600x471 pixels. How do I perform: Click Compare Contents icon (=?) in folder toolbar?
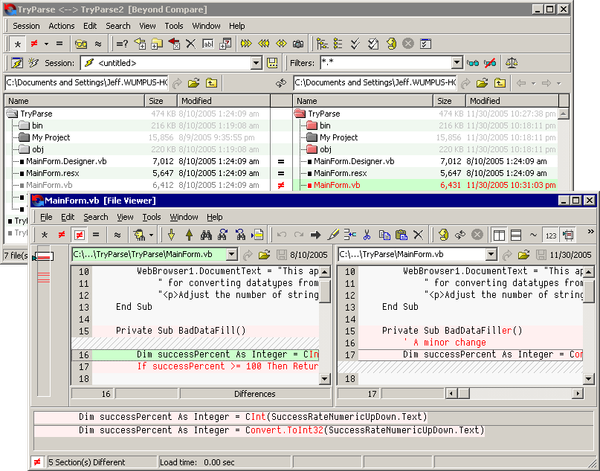tap(122, 44)
